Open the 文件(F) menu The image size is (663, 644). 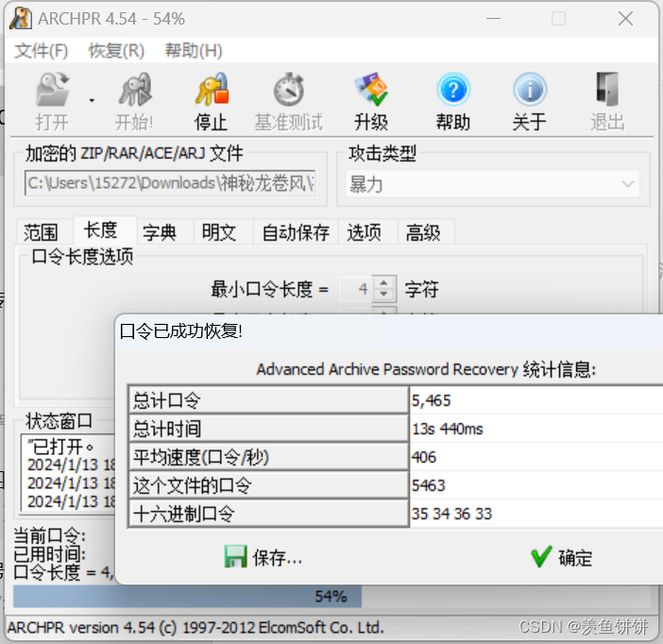click(41, 51)
